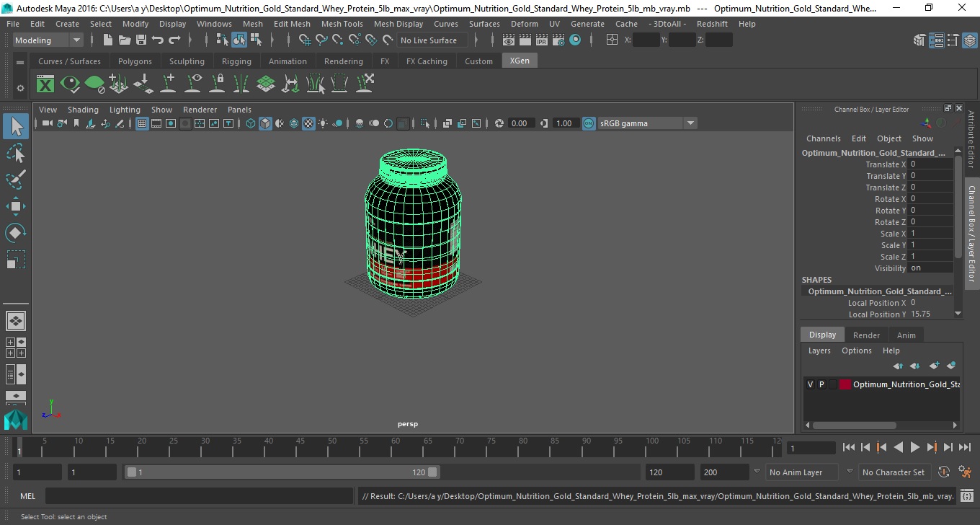Open the Modeling menu set dropdown
Image resolution: width=980 pixels, height=525 pixels.
[48, 40]
